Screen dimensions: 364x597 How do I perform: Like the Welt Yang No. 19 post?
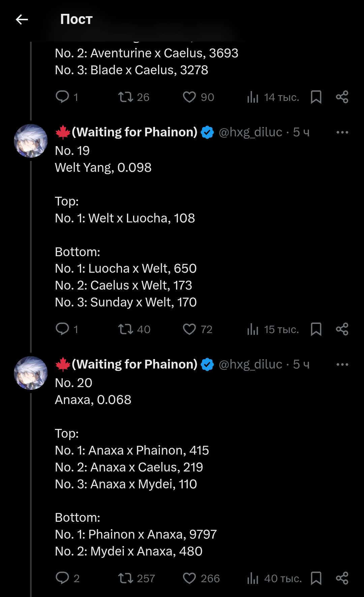pos(189,329)
